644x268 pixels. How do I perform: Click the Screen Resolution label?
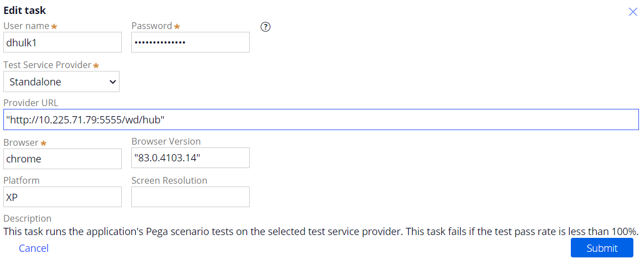pos(169,180)
